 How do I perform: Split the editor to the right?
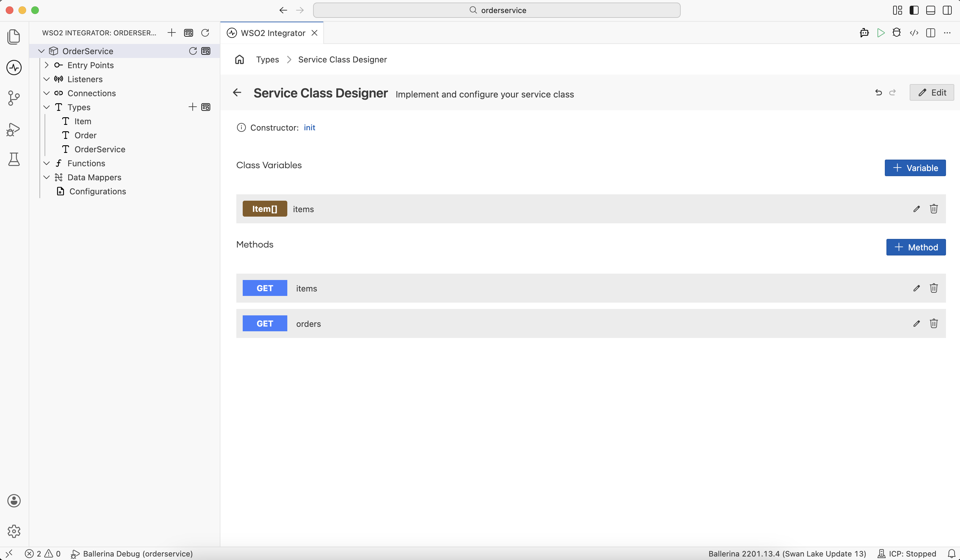[931, 33]
